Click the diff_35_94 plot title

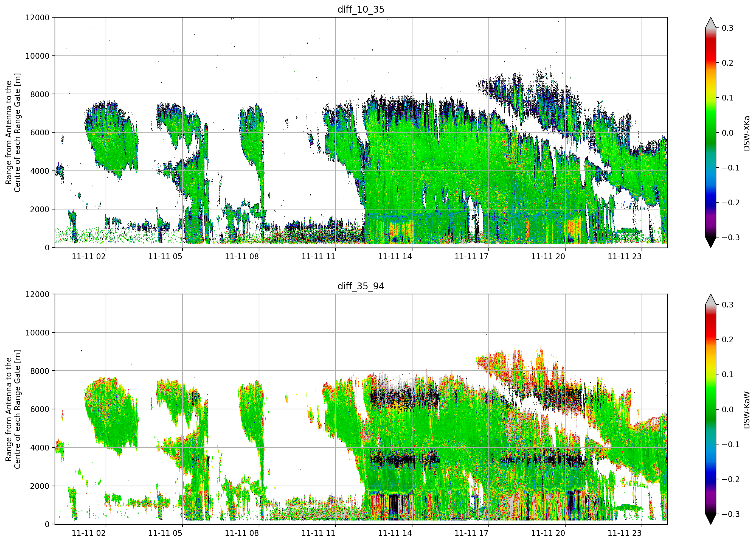(x=361, y=286)
